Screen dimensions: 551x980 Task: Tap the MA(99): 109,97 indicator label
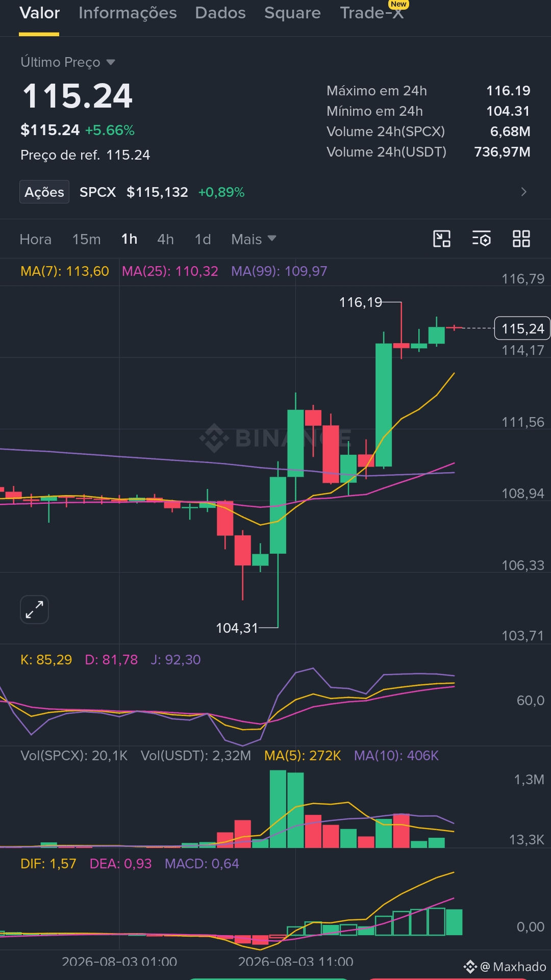point(279,271)
